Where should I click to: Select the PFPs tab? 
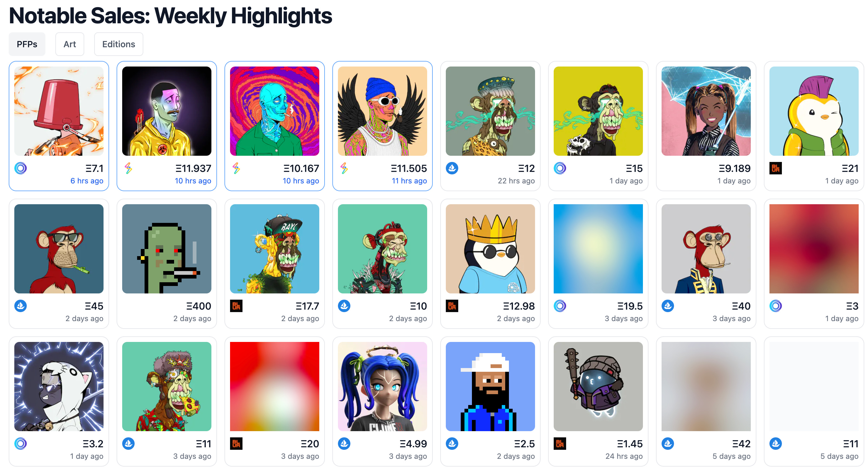tap(27, 44)
